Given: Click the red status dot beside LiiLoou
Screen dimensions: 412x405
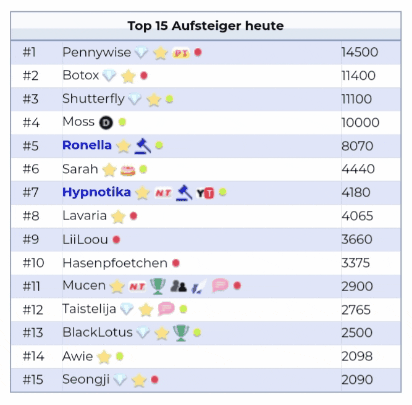Looking at the screenshot, I should pyautogui.click(x=116, y=239).
